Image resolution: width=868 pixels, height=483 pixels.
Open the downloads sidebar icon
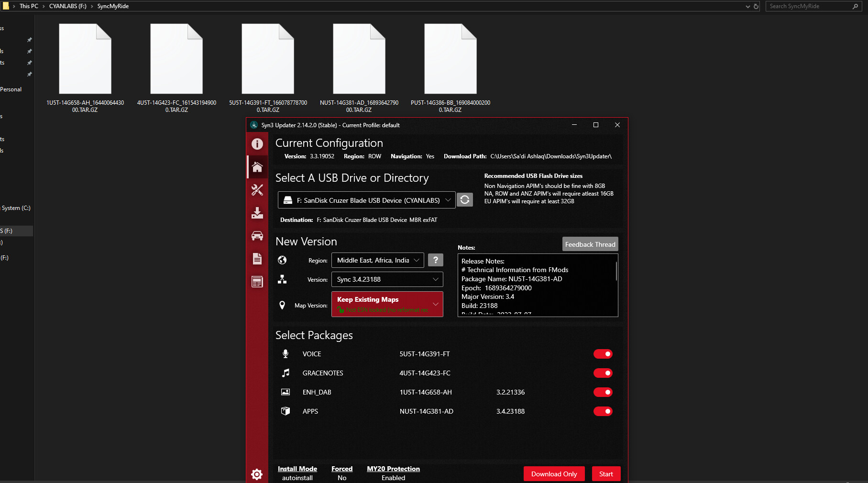257,213
